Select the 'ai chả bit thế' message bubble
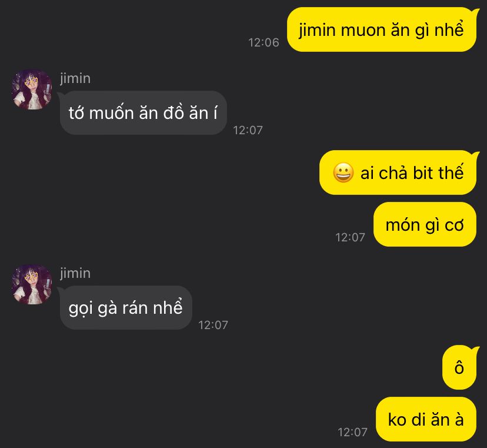 coord(398,172)
